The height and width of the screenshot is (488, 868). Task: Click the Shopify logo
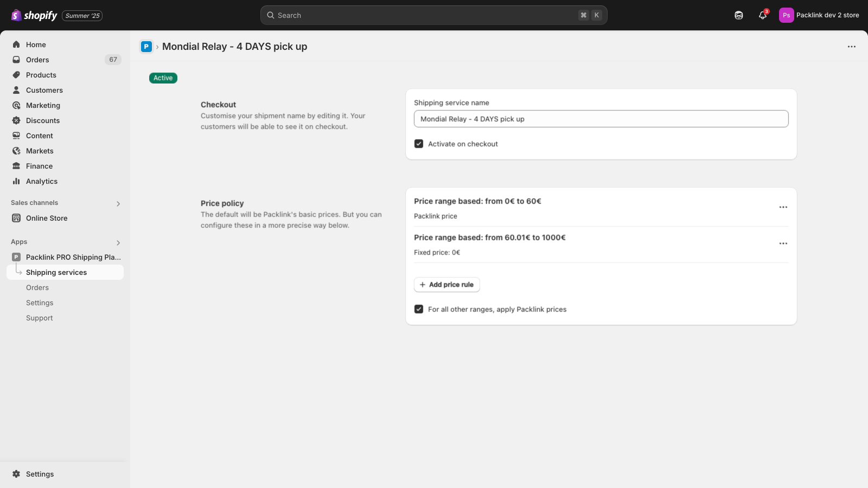click(34, 15)
